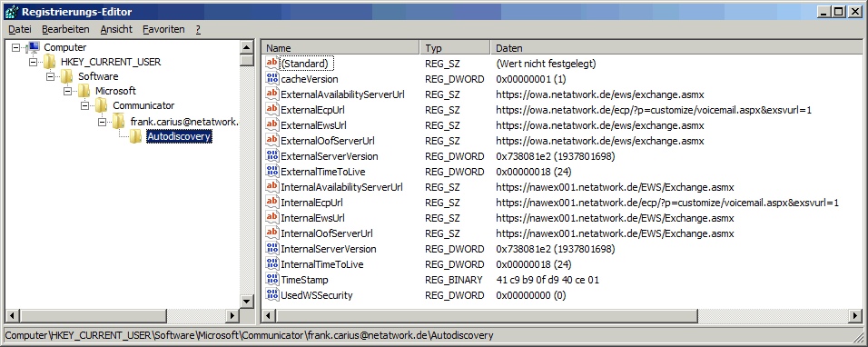Select the Software key label
Image resolution: width=868 pixels, height=347 pixels.
(x=97, y=76)
